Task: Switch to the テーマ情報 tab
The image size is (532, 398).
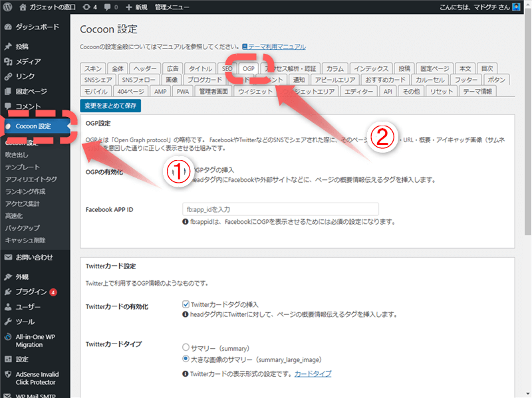Action: [477, 92]
